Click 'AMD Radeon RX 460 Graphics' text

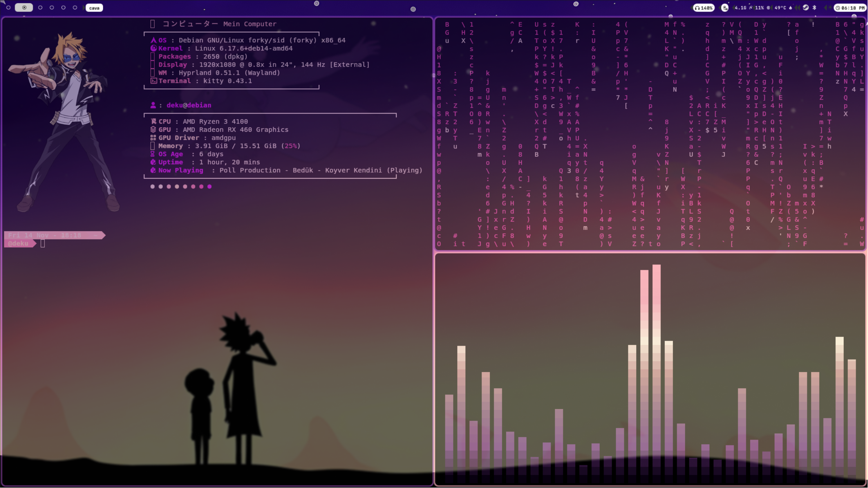click(x=236, y=130)
